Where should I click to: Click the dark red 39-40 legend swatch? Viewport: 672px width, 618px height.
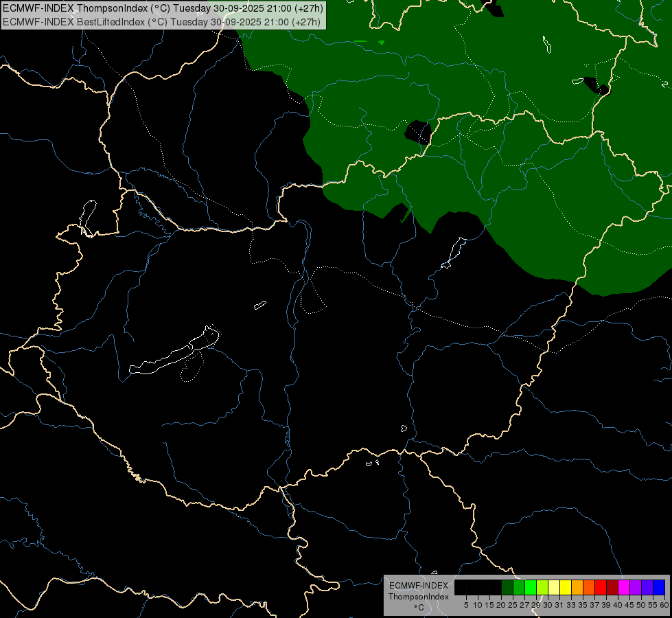(x=612, y=588)
